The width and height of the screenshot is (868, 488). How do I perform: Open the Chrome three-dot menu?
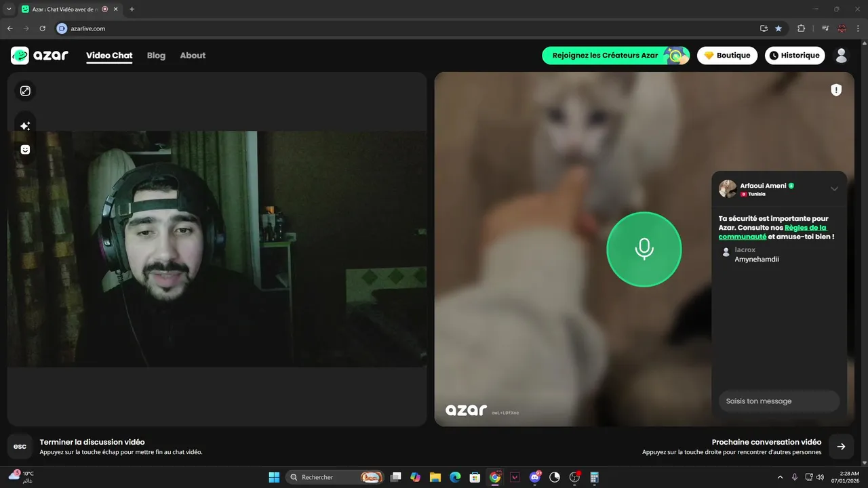pos(858,28)
